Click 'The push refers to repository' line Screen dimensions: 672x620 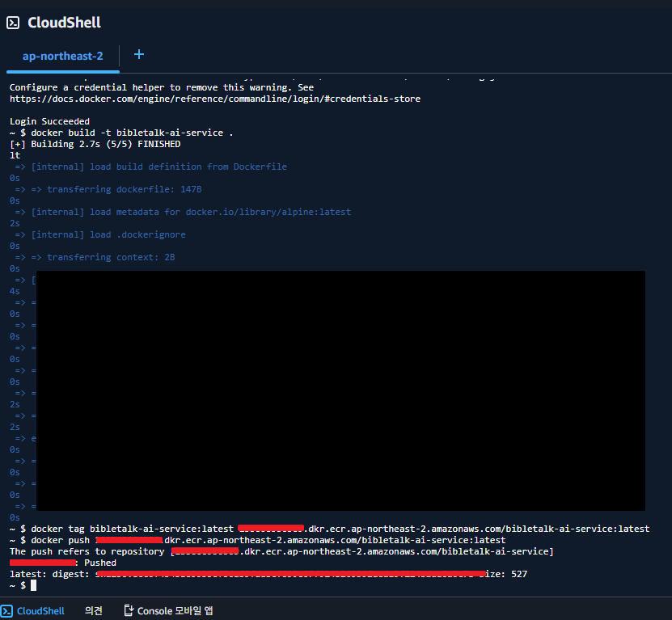(x=281, y=552)
